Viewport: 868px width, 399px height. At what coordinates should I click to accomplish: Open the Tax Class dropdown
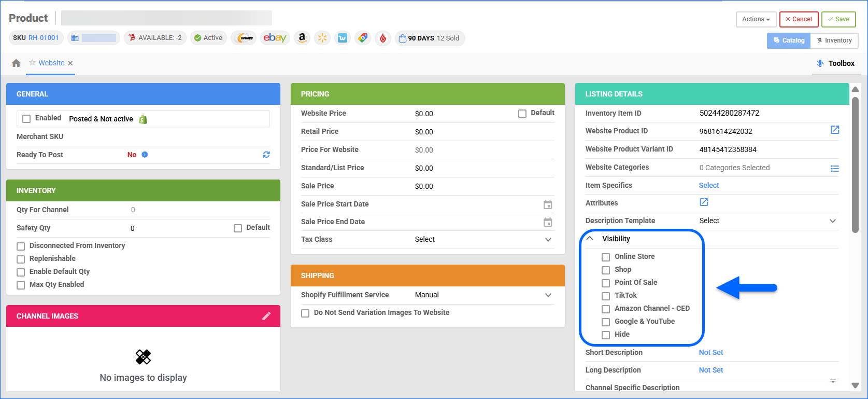[548, 240]
